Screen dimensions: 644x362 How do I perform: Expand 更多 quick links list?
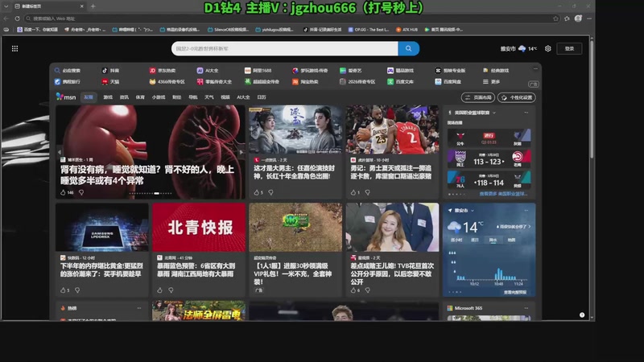[x=491, y=82]
